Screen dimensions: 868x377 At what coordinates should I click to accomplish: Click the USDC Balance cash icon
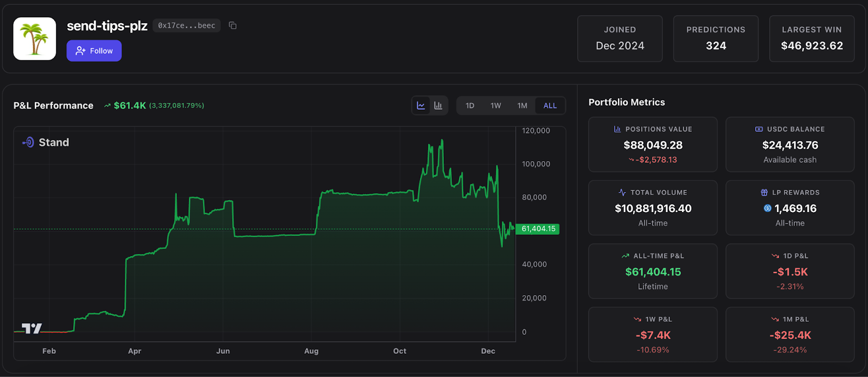click(x=759, y=129)
